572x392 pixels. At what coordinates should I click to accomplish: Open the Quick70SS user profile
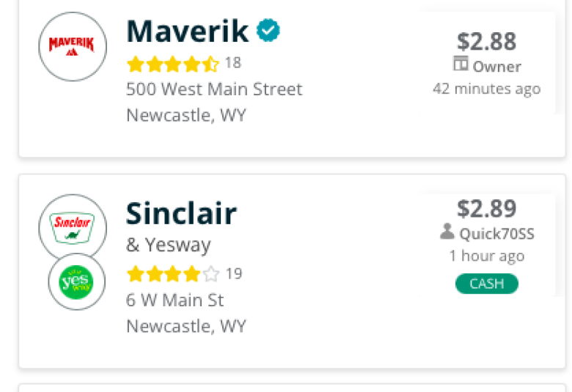point(497,234)
